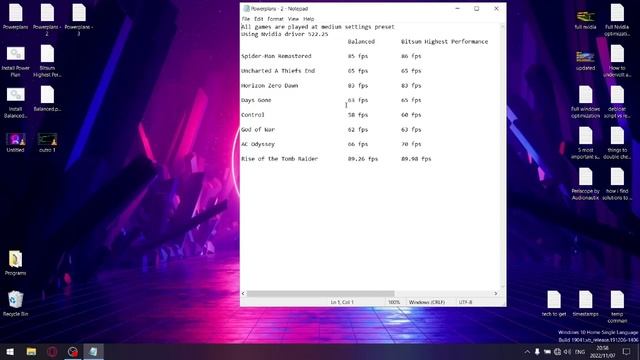Screen dimensions: 640x360
Task: Select the Balanced p.. desktop file
Action: point(47,99)
